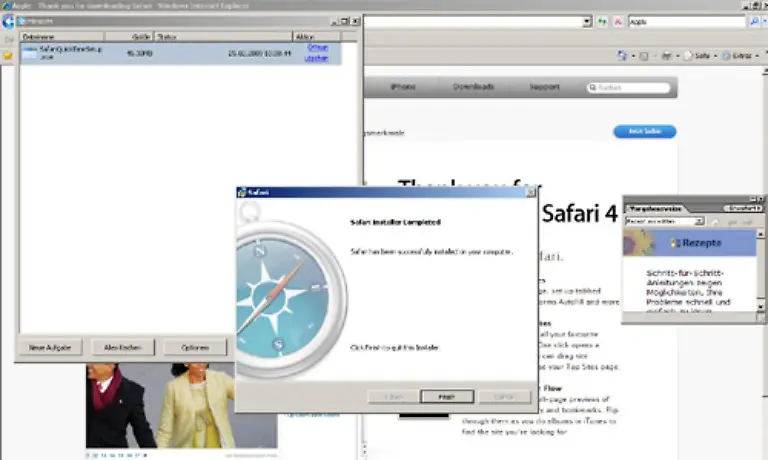Click the Alles löschen button
The width and height of the screenshot is (768, 460).
click(x=122, y=347)
